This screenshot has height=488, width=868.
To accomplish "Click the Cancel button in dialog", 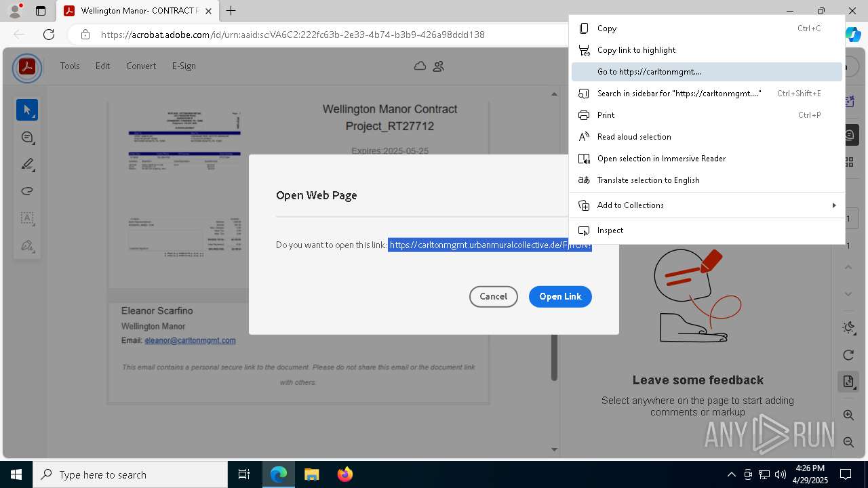I will (x=493, y=296).
